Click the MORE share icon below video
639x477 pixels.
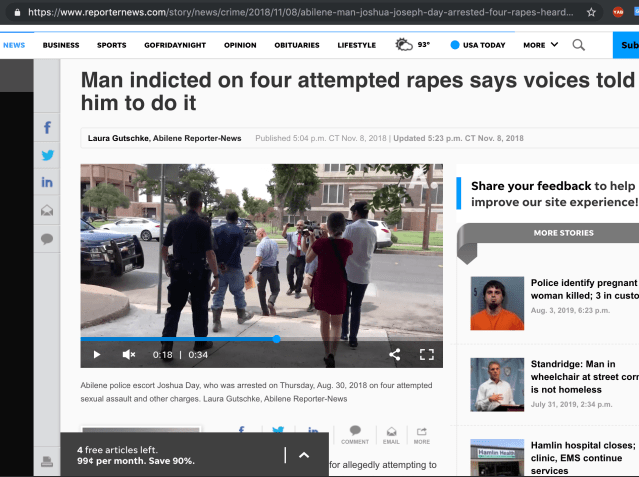[x=422, y=435]
